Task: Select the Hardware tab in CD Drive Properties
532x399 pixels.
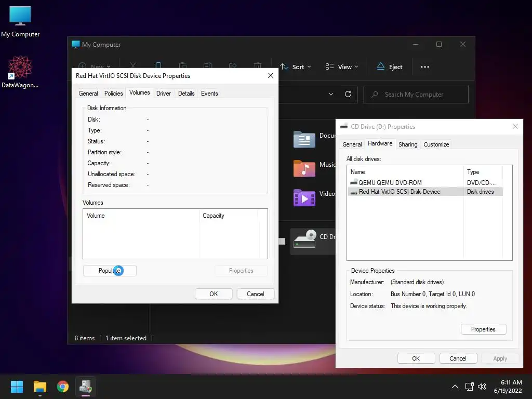Action: pyautogui.click(x=380, y=143)
